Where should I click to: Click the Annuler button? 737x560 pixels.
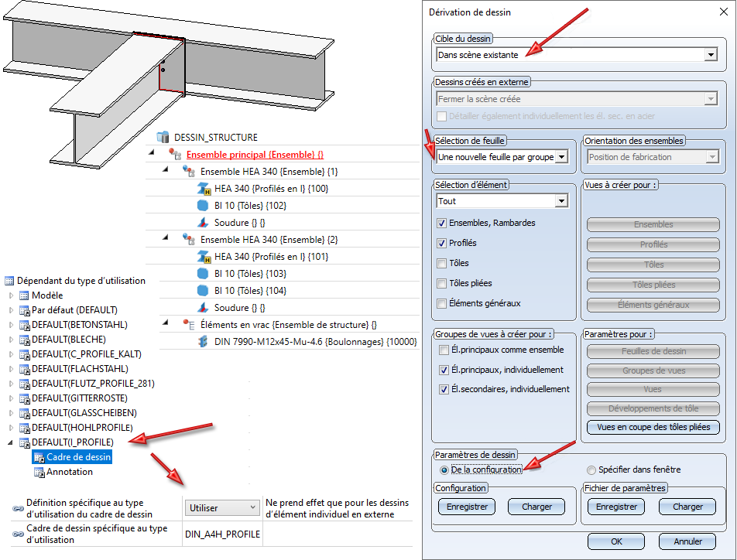(x=687, y=541)
